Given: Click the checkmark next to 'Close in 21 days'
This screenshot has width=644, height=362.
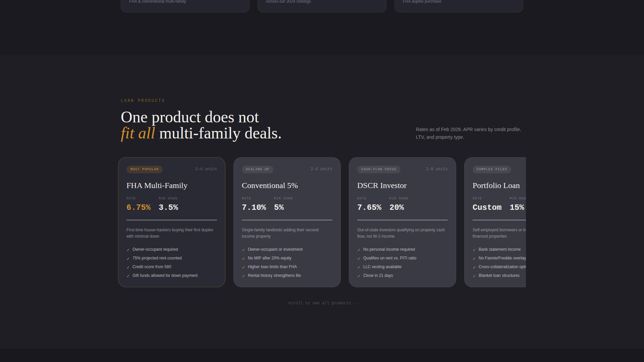Looking at the screenshot, I should (359, 276).
